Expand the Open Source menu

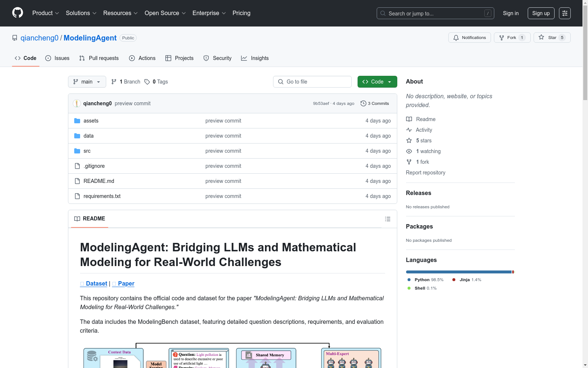[x=165, y=13]
